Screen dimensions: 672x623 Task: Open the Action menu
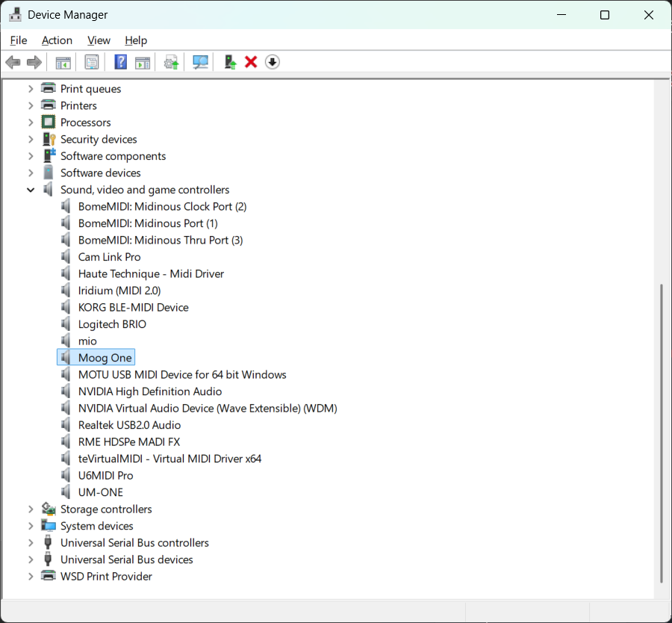click(x=57, y=40)
